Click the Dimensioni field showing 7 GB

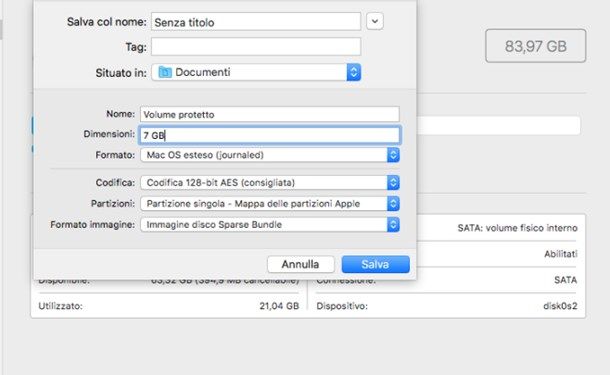(x=270, y=135)
